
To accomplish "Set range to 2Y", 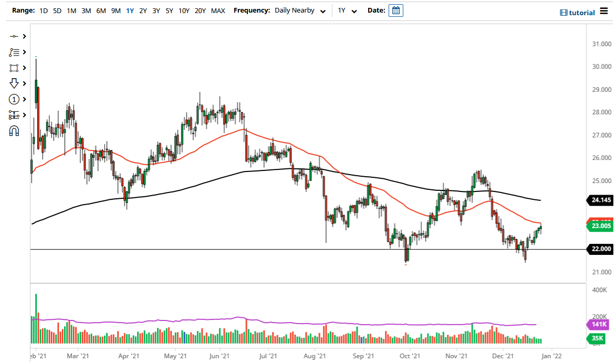I will [143, 10].
